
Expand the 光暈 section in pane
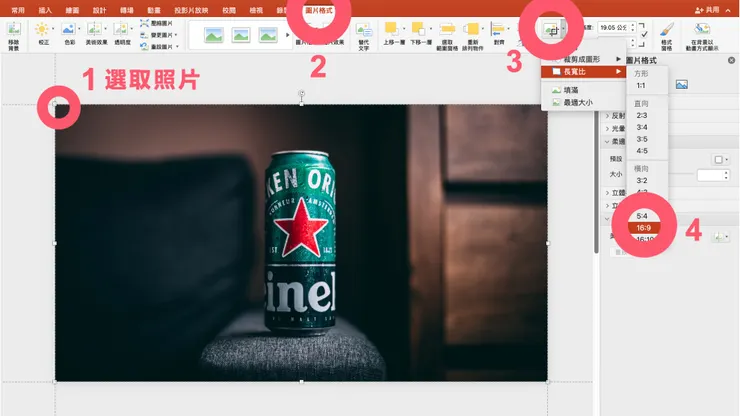607,128
